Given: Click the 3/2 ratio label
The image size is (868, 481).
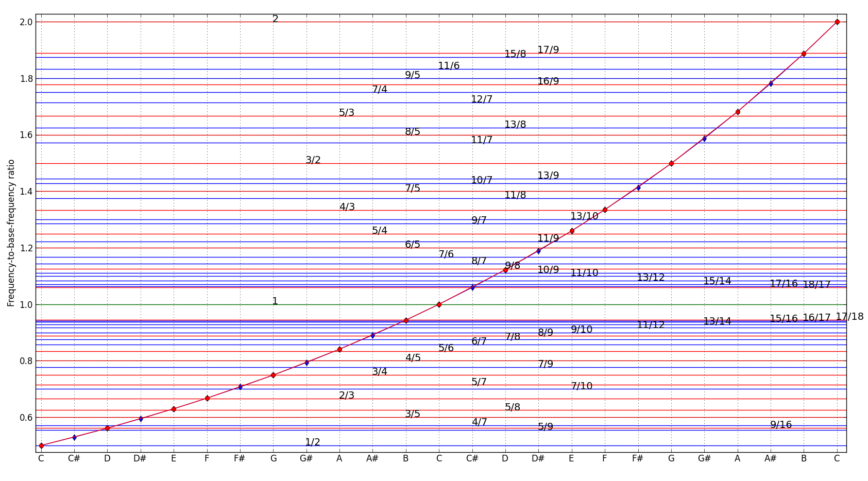Looking at the screenshot, I should click(x=313, y=160).
